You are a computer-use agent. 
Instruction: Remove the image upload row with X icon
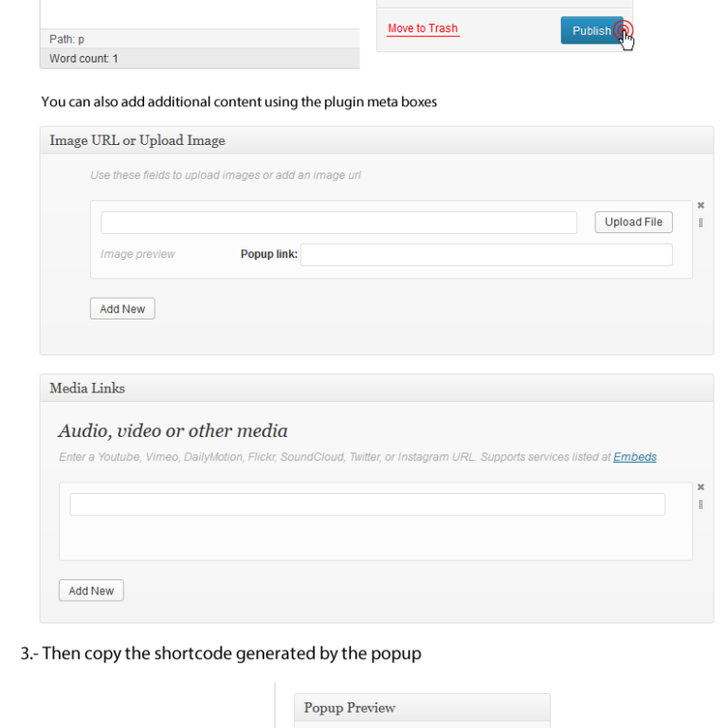pos(701,205)
